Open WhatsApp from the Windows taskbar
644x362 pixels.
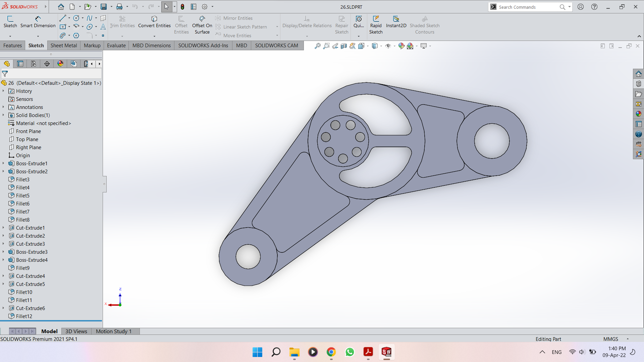coord(350,352)
